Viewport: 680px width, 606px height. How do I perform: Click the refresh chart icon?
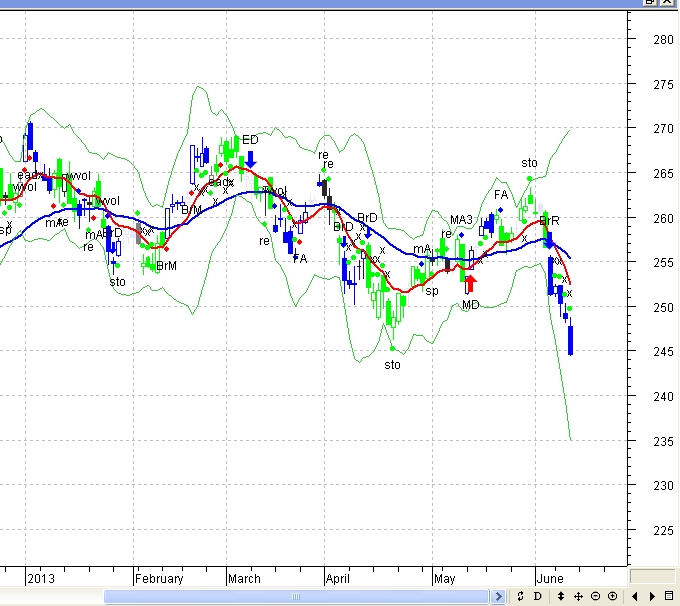pyautogui.click(x=521, y=597)
